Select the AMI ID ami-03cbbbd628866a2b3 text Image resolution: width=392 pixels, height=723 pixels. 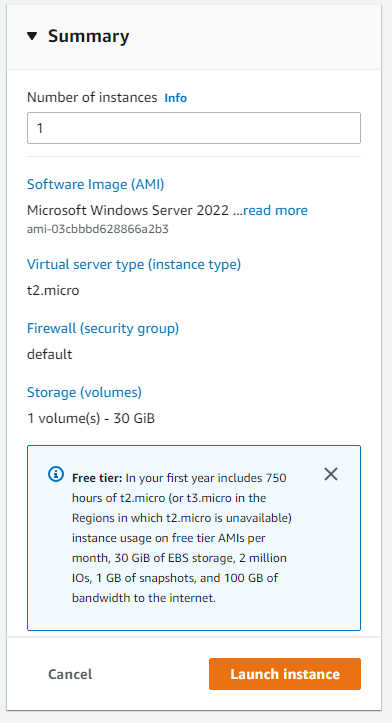click(x=98, y=229)
